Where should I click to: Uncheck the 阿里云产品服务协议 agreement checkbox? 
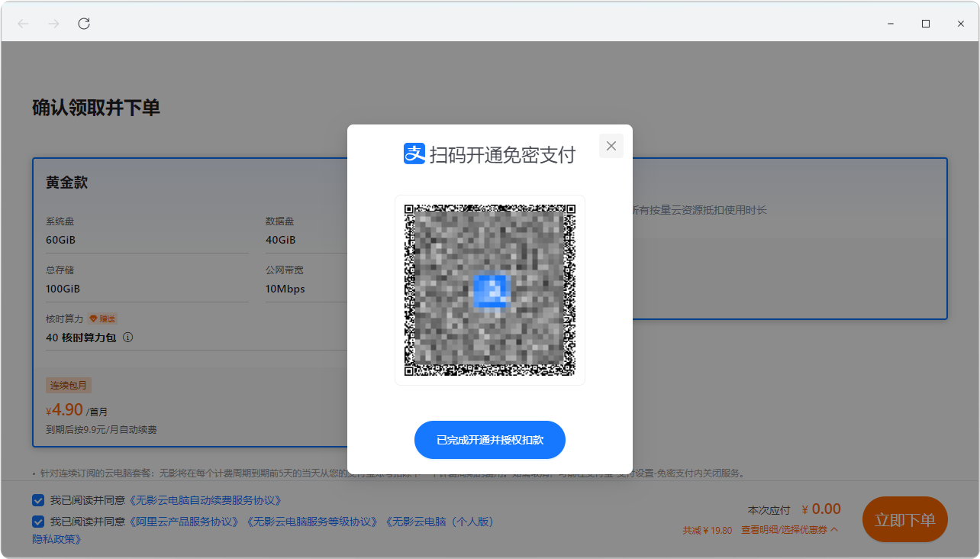(x=37, y=521)
